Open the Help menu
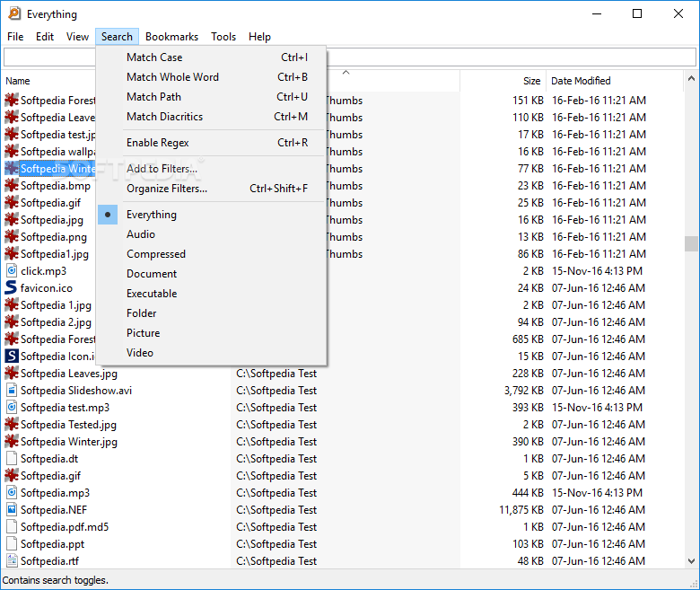 [260, 37]
